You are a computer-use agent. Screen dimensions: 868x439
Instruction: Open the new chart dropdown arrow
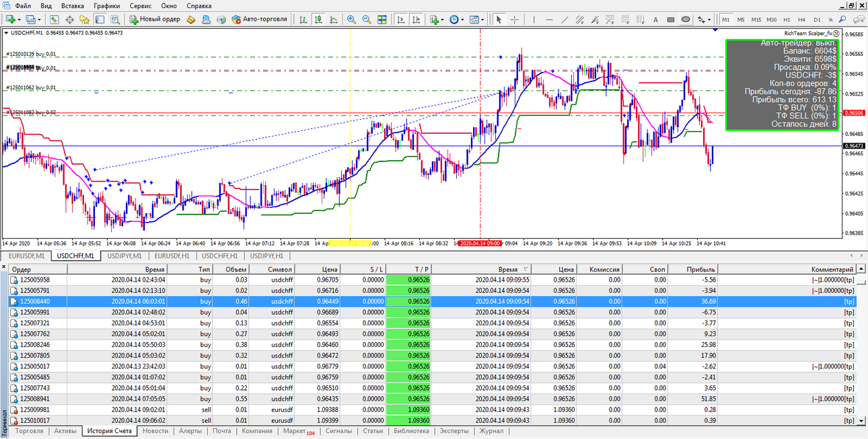click(x=20, y=19)
